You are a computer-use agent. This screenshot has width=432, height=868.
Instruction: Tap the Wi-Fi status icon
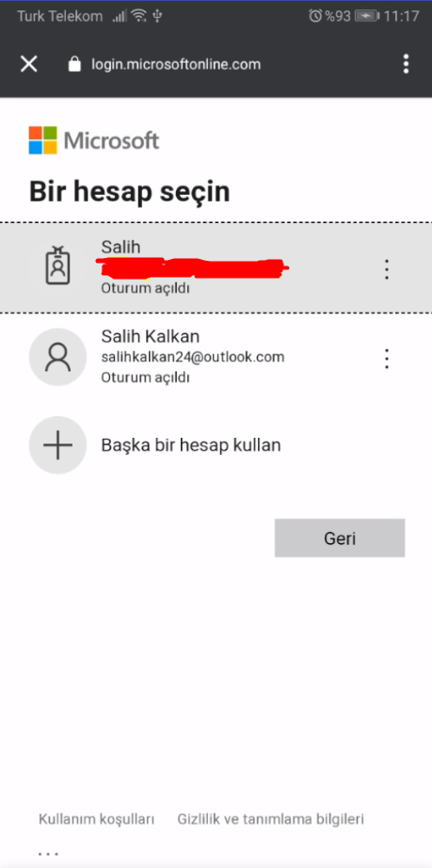(139, 16)
